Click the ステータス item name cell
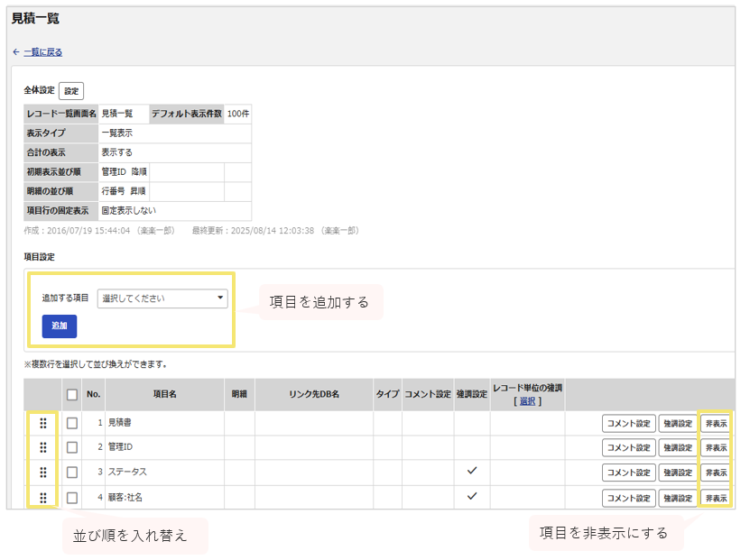Image resolution: width=750 pixels, height=560 pixels. [165, 473]
